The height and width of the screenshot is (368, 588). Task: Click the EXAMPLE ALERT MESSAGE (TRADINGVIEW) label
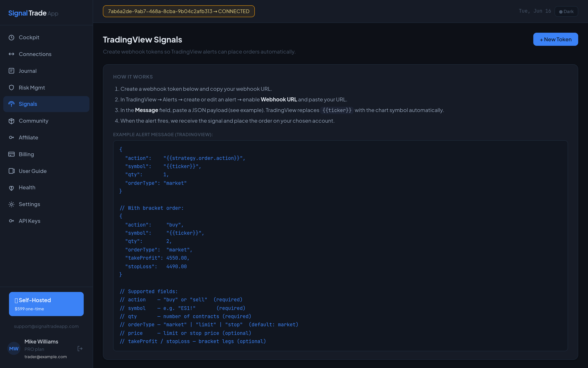click(163, 135)
